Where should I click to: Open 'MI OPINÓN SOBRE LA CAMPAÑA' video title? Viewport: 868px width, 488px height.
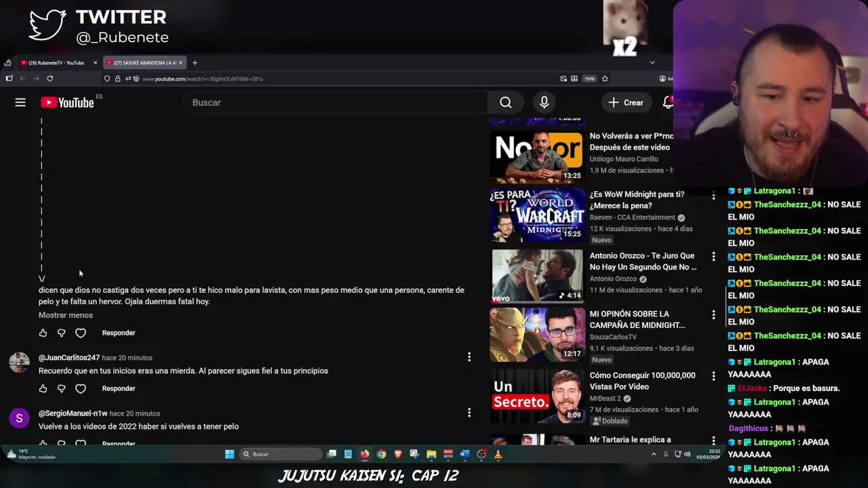pos(637,320)
